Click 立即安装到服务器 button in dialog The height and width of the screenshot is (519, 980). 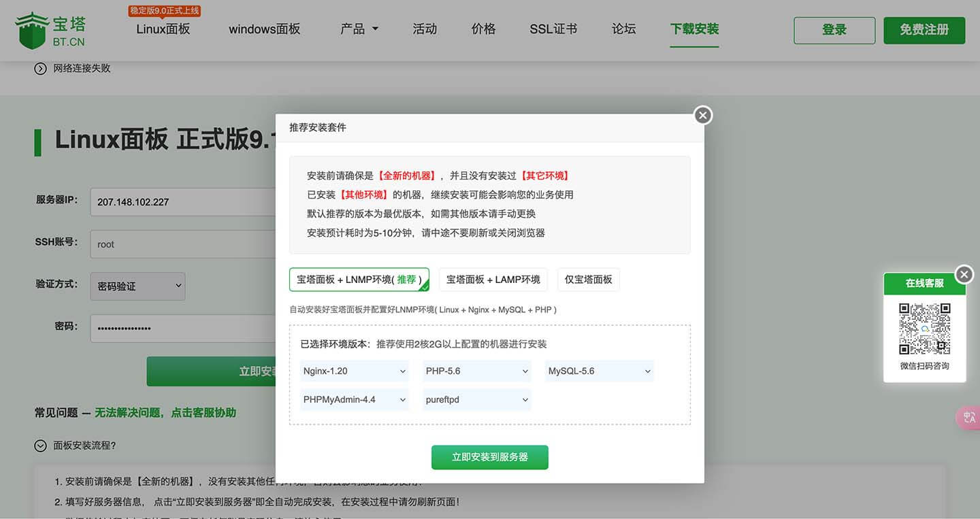coord(490,457)
